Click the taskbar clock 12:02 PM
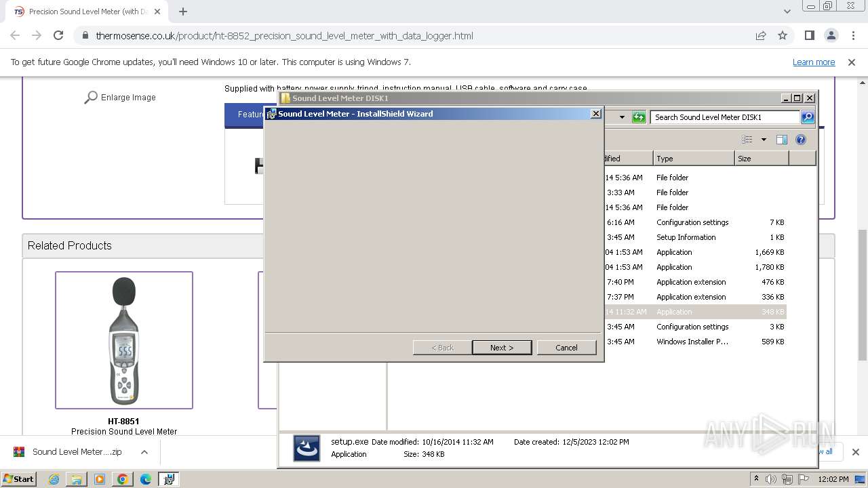The image size is (868, 488). [833, 479]
